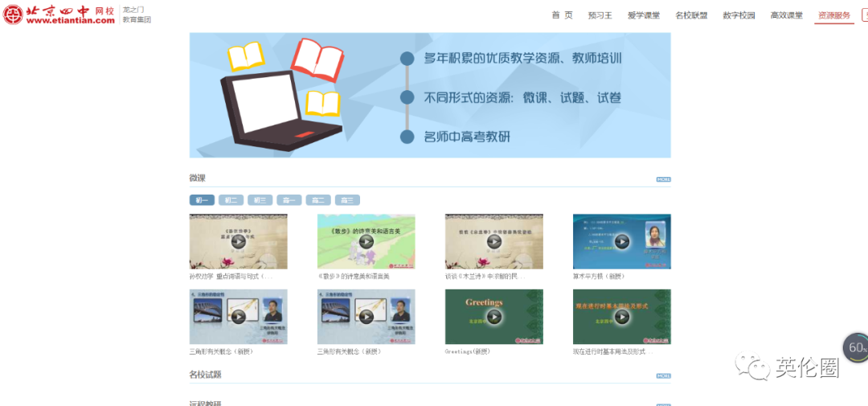868x406 pixels.
Task: Click the banner line 多年积累的优质教学资源、教师培训
Action: point(522,58)
